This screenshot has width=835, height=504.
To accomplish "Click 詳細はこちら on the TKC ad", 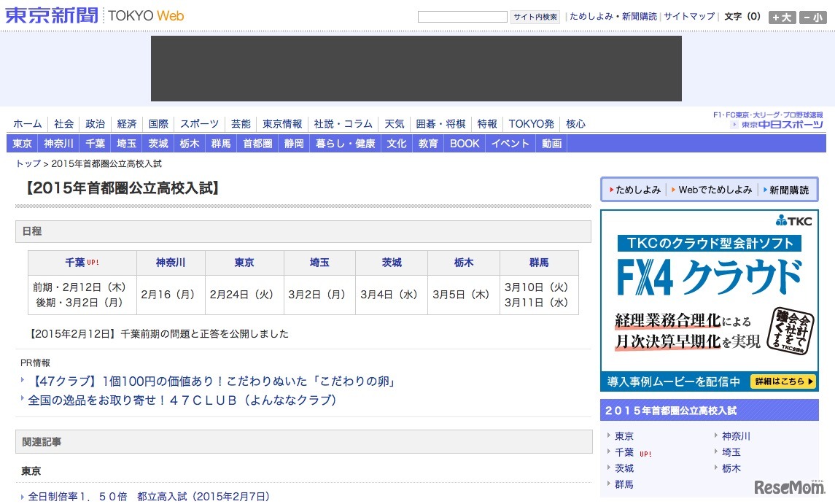I will click(785, 381).
